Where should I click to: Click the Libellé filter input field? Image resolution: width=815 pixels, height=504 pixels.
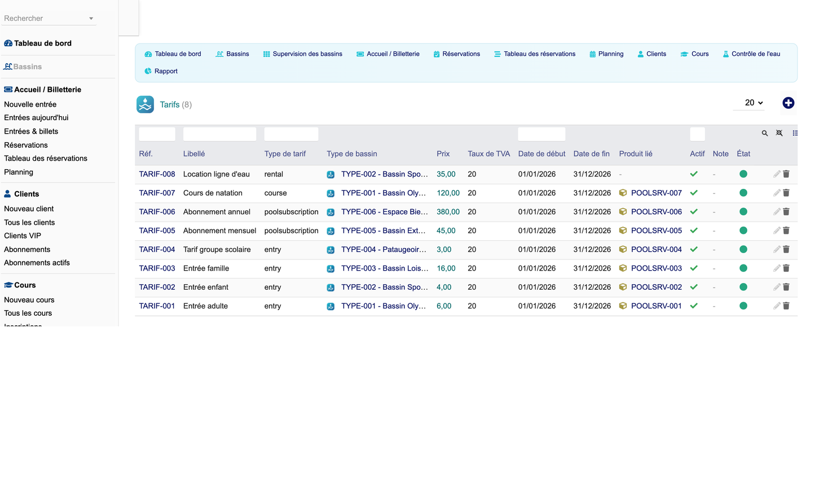pyautogui.click(x=220, y=134)
